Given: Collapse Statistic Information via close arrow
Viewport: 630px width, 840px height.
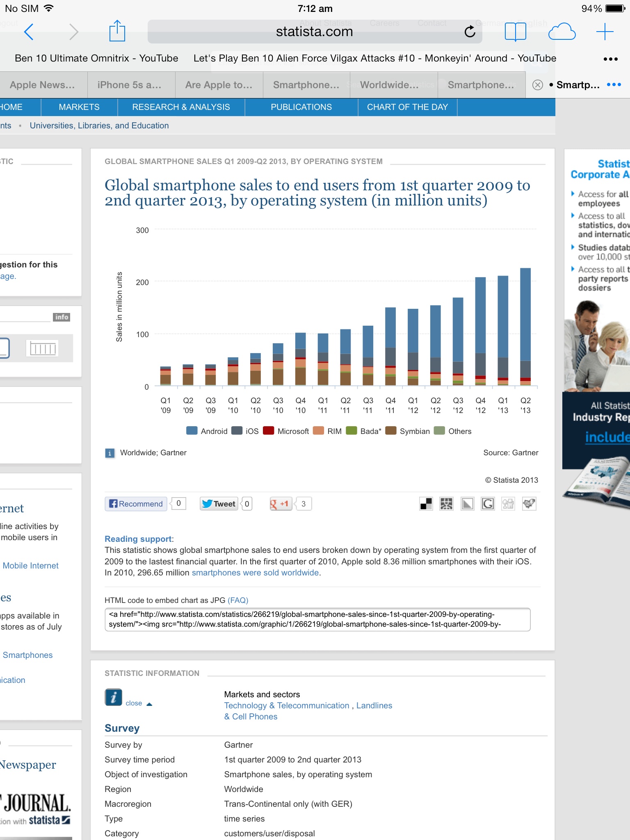Looking at the screenshot, I should [x=139, y=703].
